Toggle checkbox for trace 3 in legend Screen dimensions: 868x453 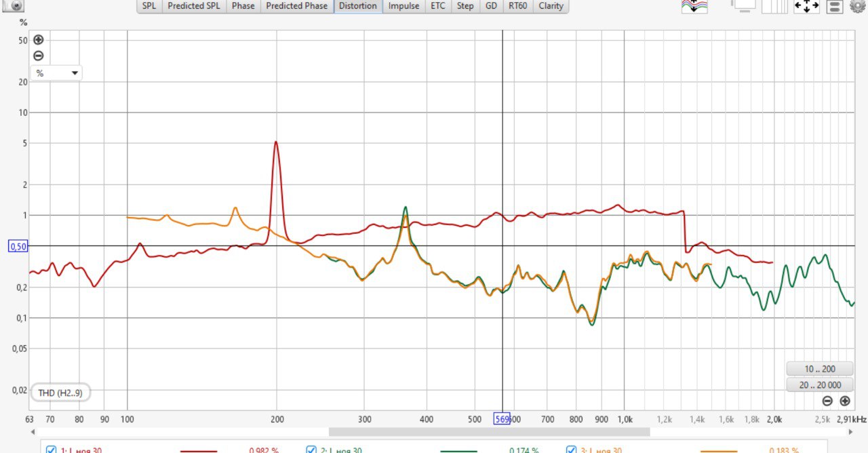click(572, 450)
